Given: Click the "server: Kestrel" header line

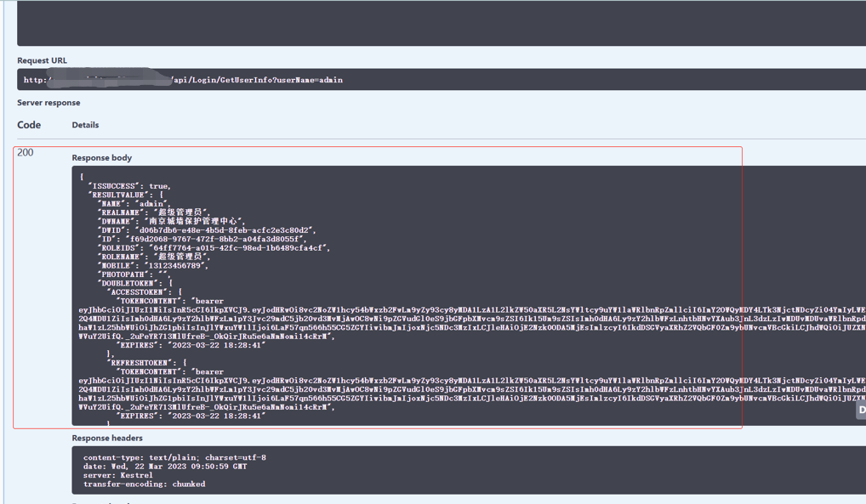Looking at the screenshot, I should [x=117, y=475].
